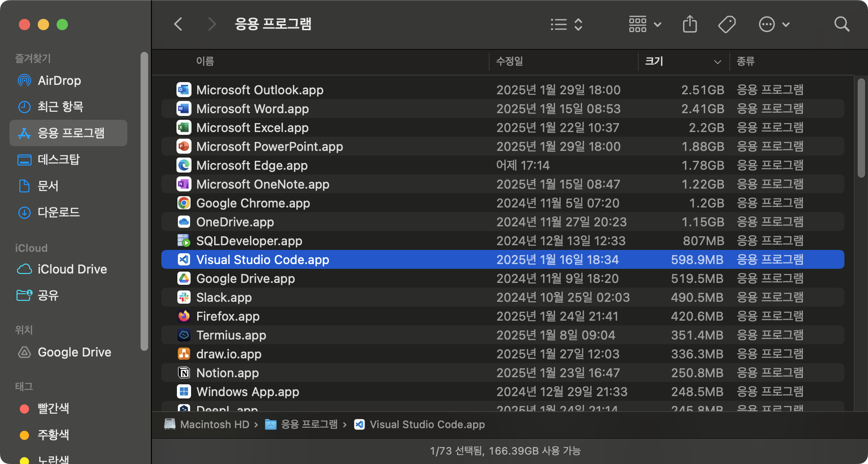This screenshot has width=868, height=464.
Task: Select the Microsoft Outlook.app file name
Action: tap(260, 90)
